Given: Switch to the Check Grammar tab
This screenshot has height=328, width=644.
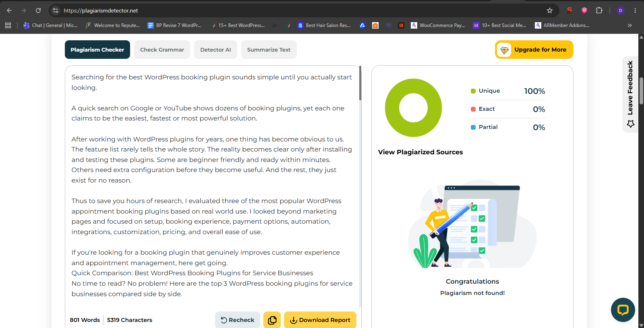Looking at the screenshot, I should pos(162,50).
